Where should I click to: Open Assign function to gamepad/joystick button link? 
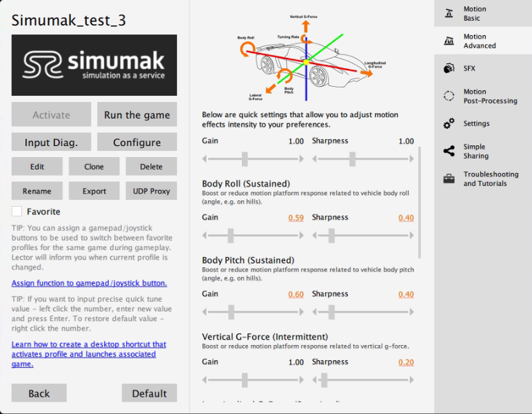(89, 283)
